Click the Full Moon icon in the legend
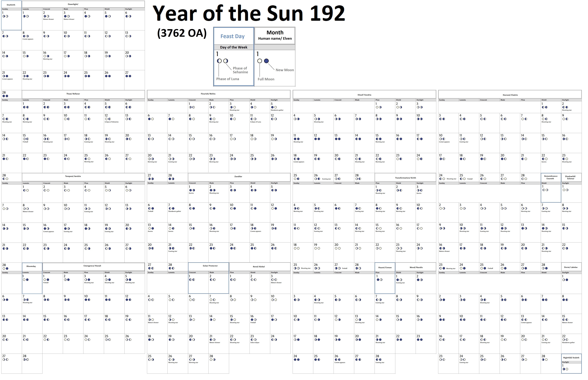 click(x=259, y=61)
